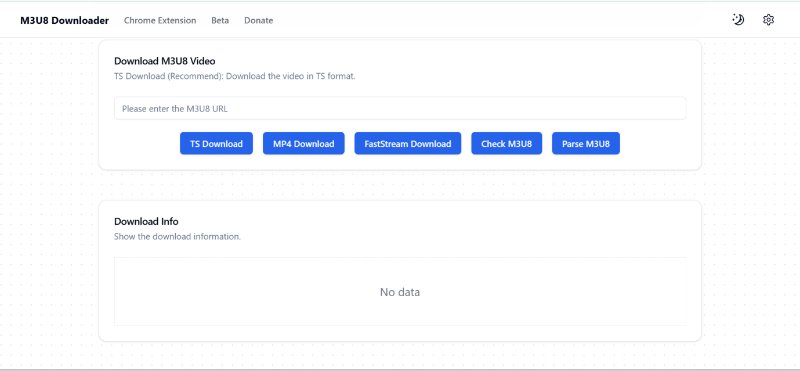Click the 'Show the download information.' text

pos(177,237)
